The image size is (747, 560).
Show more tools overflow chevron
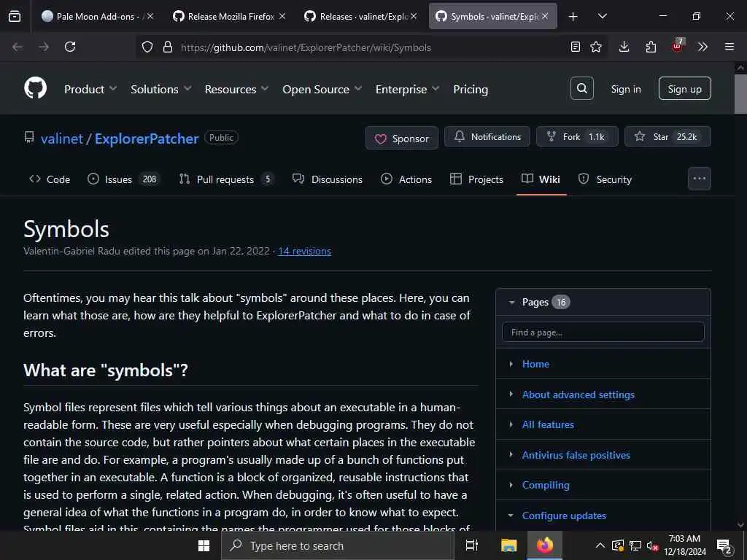703,47
